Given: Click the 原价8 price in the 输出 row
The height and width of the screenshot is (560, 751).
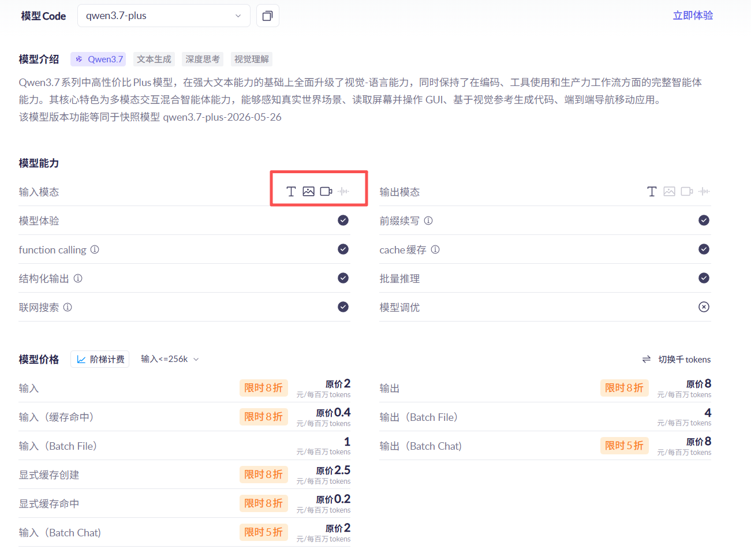Looking at the screenshot, I should click(698, 384).
